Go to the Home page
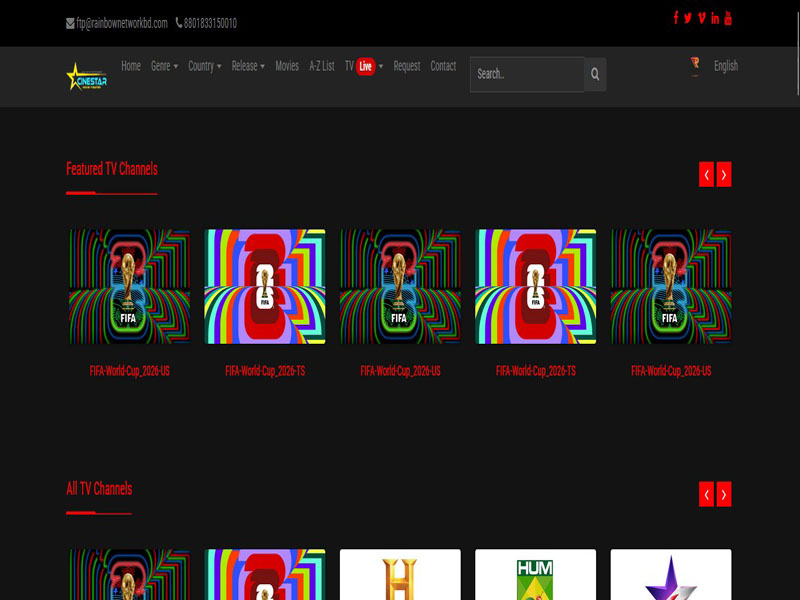The image size is (800, 600). click(131, 66)
